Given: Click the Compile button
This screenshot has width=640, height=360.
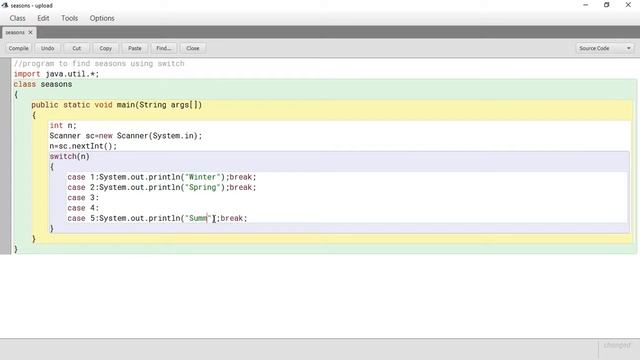Looking at the screenshot, I should (18, 48).
